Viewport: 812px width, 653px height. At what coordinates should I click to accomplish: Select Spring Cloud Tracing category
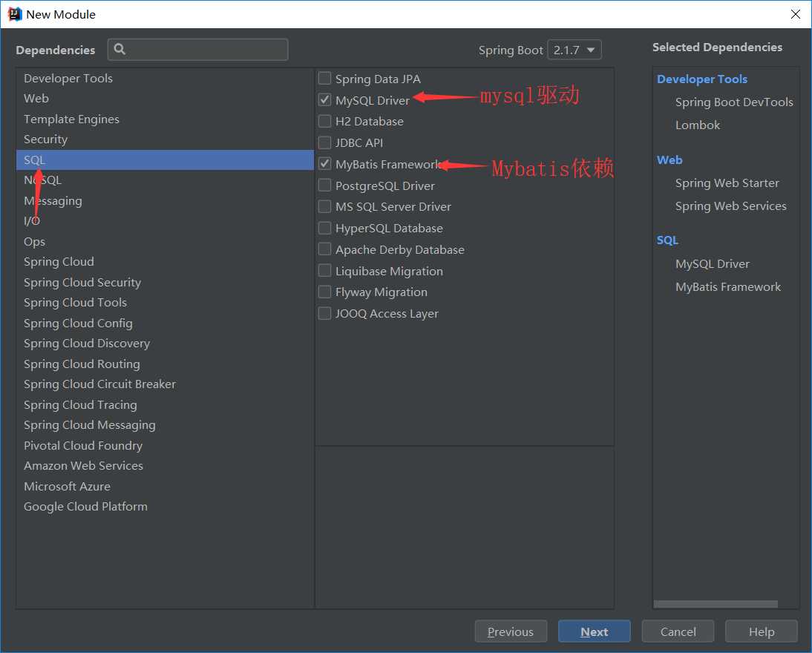tap(165, 405)
